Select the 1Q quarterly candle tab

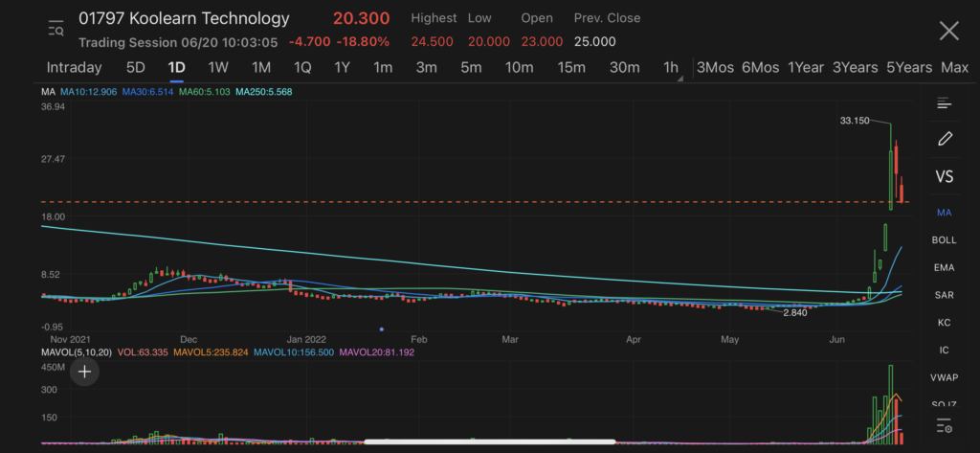(x=302, y=68)
